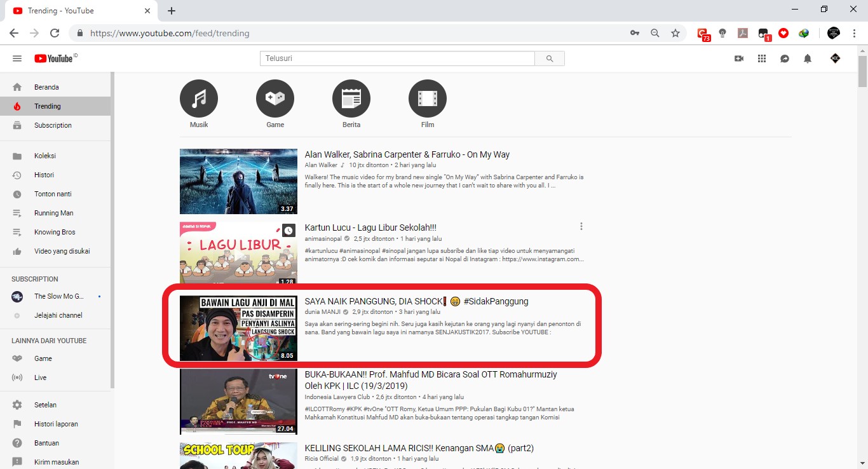
Task: Click the Adobe PDF extension icon
Action: (x=742, y=33)
